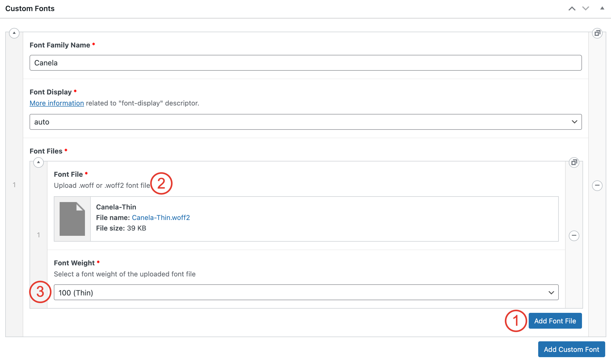Click the outer row number handle
The height and width of the screenshot is (364, 611).
click(x=14, y=185)
